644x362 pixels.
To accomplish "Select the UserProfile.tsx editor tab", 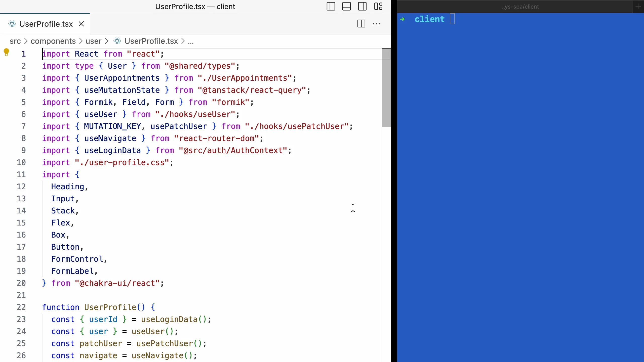I will [x=46, y=24].
